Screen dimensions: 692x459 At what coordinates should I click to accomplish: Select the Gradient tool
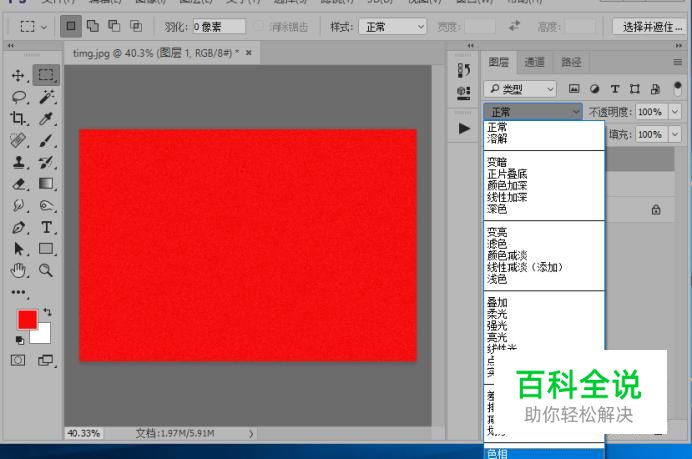pos(46,183)
